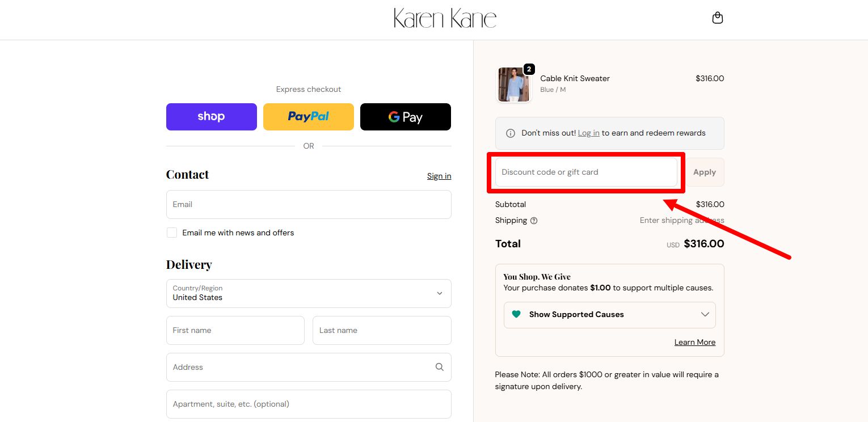Pay with Shop Pay button
The image size is (868, 422).
[212, 117]
